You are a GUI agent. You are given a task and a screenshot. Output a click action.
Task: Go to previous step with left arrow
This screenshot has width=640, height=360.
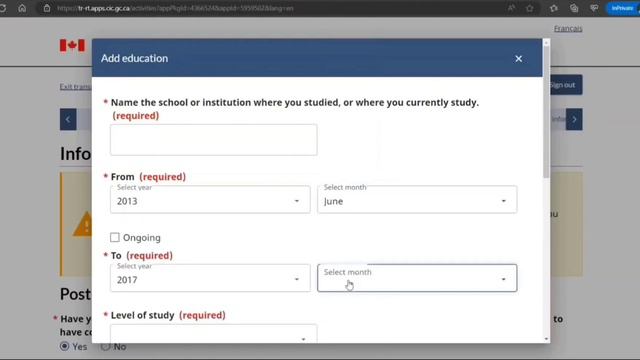pyautogui.click(x=68, y=119)
